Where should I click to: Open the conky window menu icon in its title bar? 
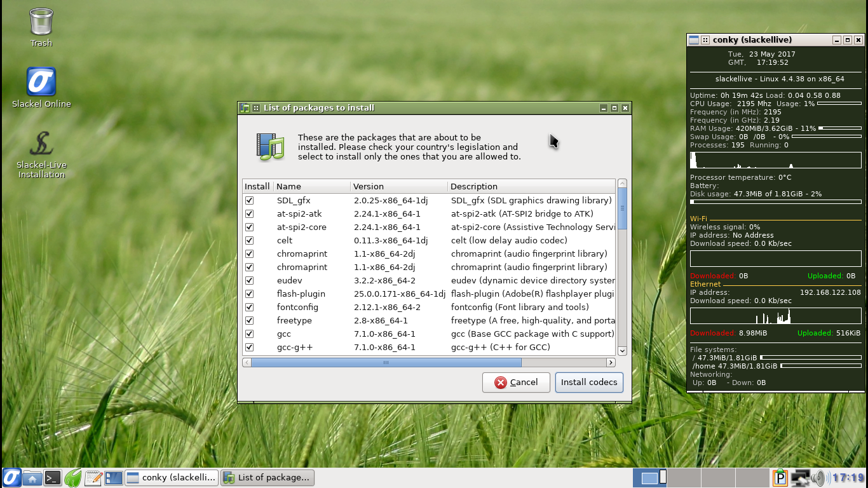tap(694, 39)
